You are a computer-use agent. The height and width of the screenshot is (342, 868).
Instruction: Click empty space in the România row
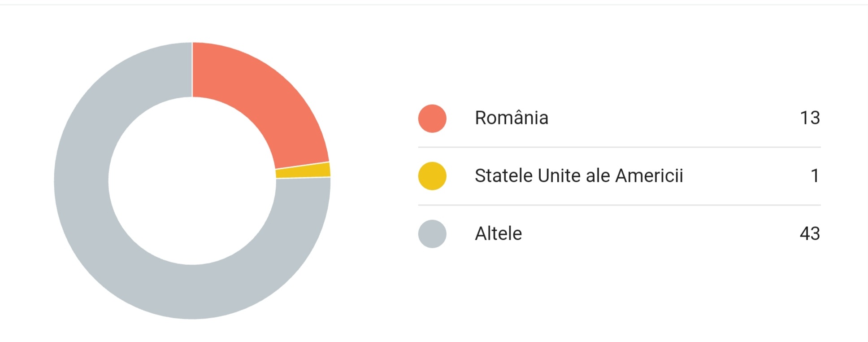click(x=673, y=118)
